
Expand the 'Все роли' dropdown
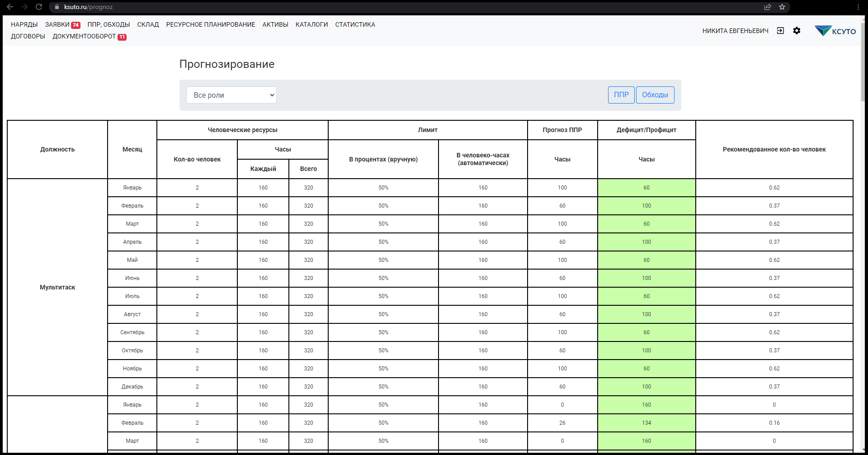(231, 95)
